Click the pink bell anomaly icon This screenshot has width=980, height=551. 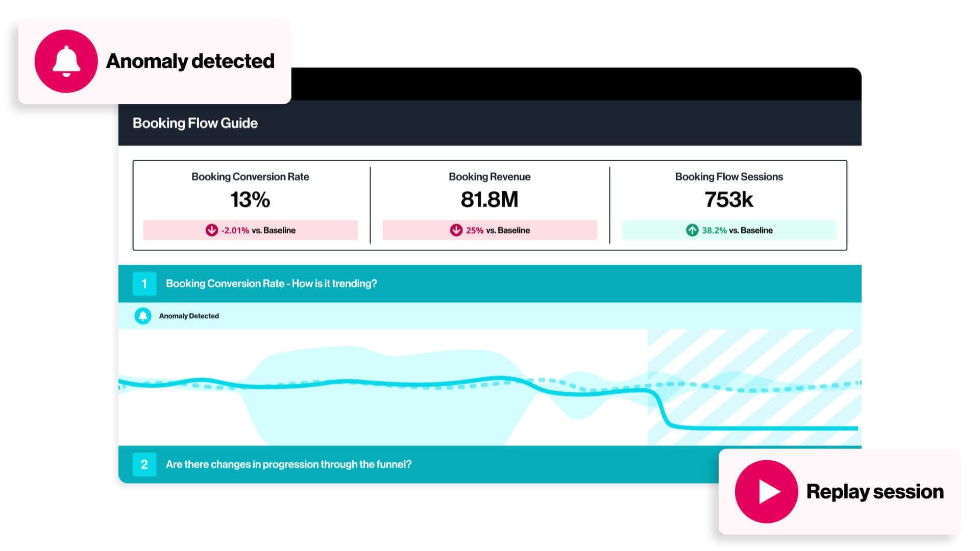coord(66,61)
